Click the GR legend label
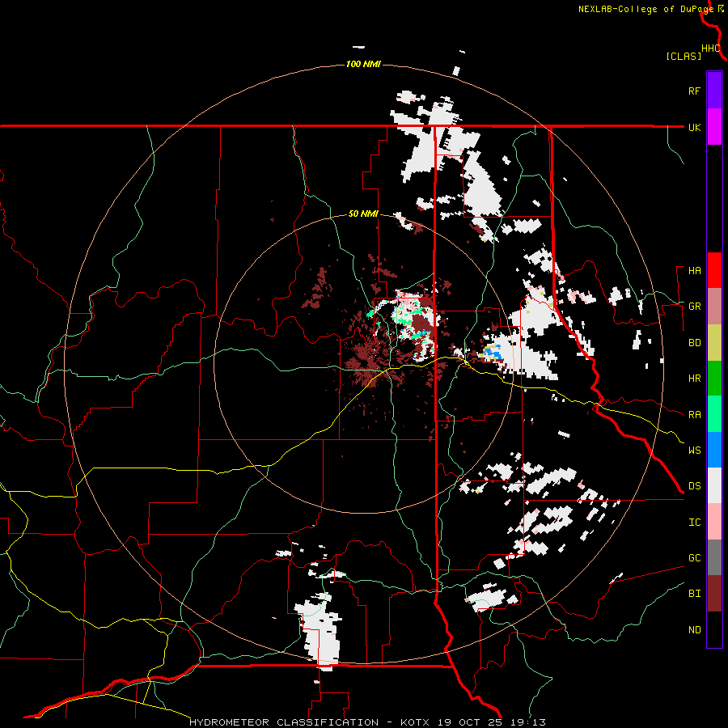This screenshot has height=728, width=728. click(x=694, y=307)
